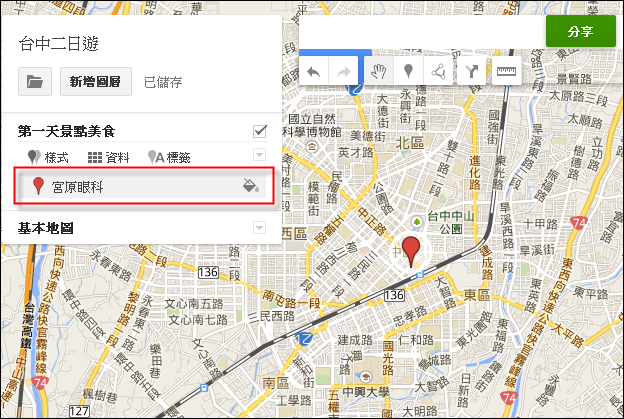Image resolution: width=624 pixels, height=419 pixels.
Task: Click paint bucket icon for 宮原眼科
Action: click(x=251, y=185)
